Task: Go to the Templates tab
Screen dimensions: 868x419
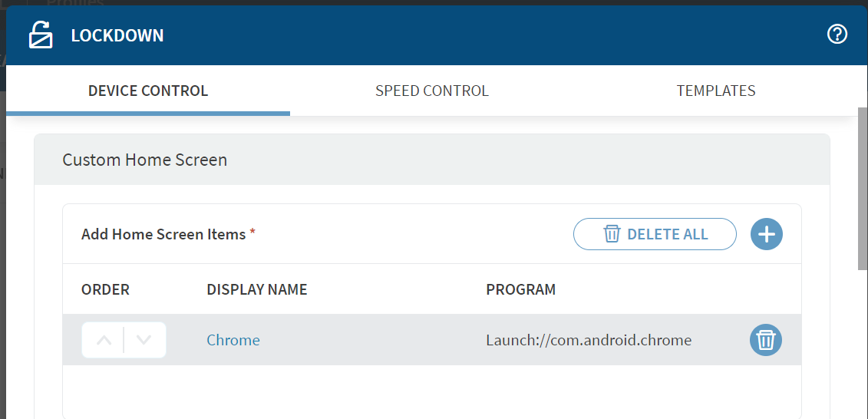Action: (715, 91)
